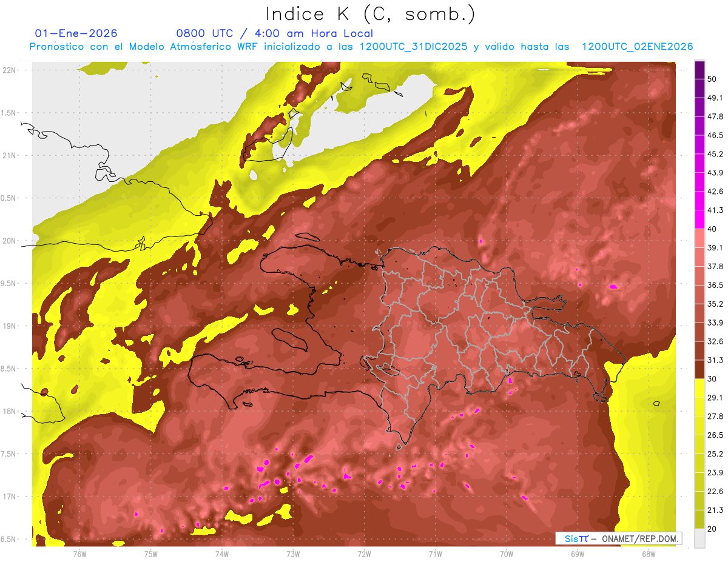Click the colorbar label "26.5"

pyautogui.click(x=715, y=435)
